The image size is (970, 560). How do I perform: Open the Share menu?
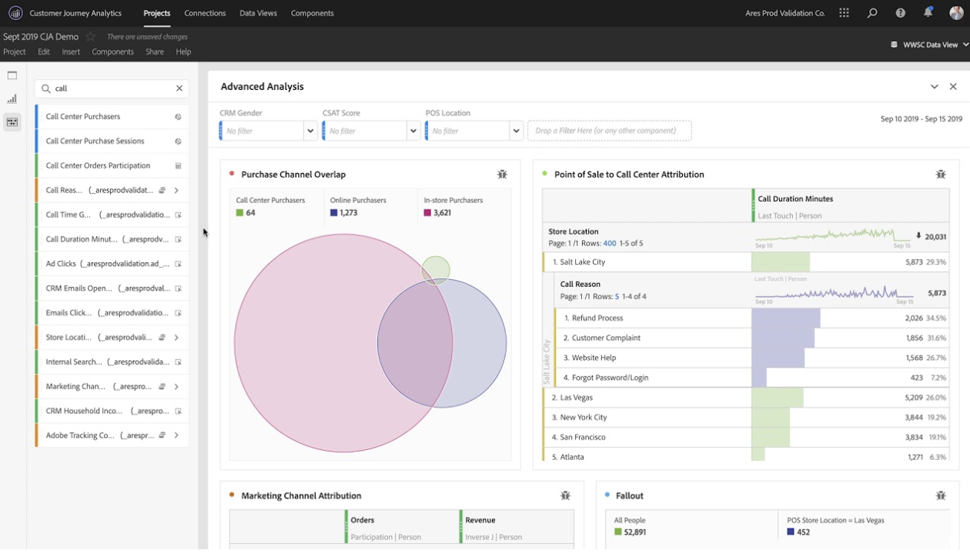coord(154,52)
